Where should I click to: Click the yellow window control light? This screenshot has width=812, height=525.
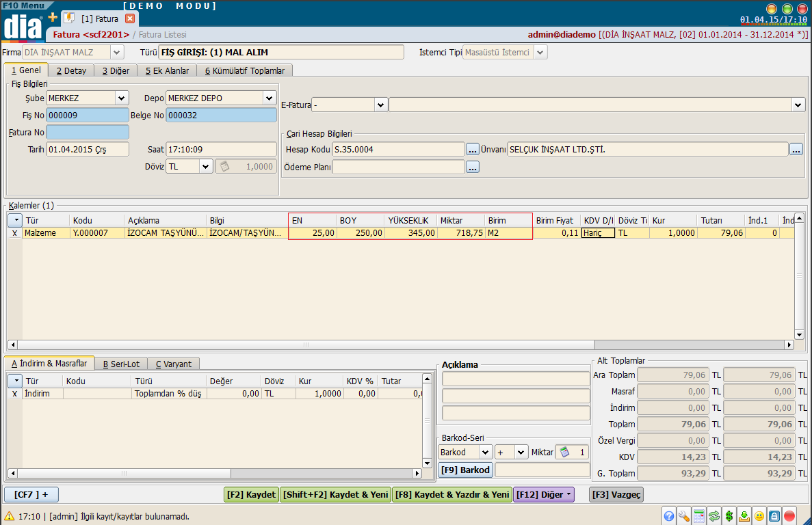[772, 9]
